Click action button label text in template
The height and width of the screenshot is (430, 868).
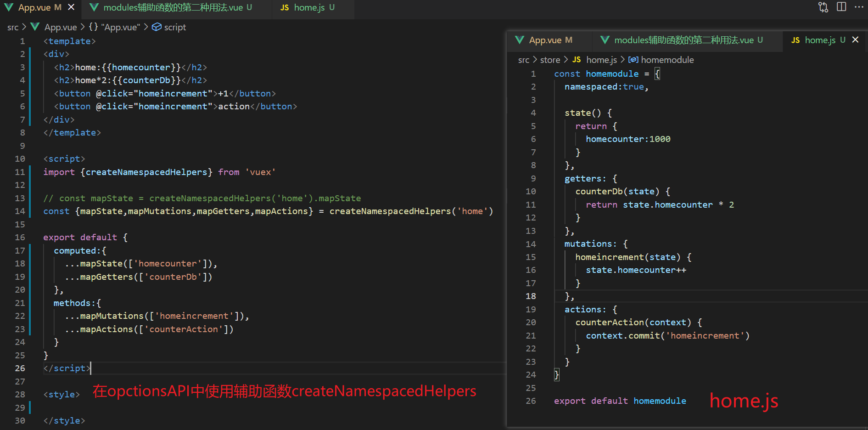[234, 106]
